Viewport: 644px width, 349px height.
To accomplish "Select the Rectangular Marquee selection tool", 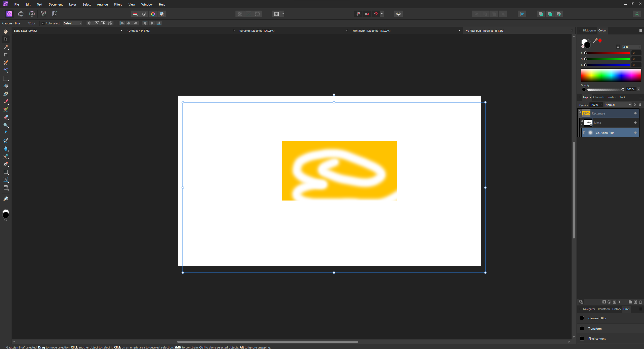I will (6, 78).
